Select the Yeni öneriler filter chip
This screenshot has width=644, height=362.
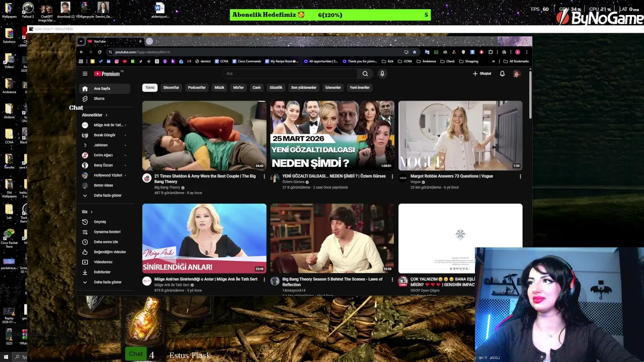[x=360, y=87]
